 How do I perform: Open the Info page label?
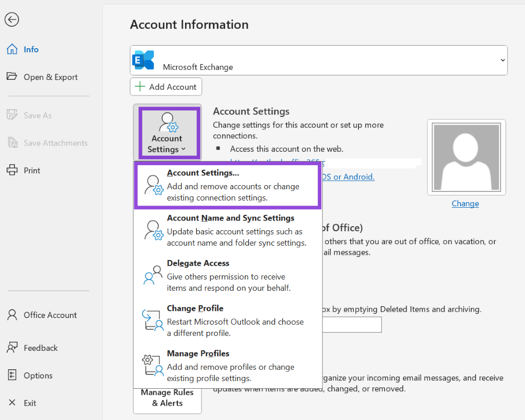pyautogui.click(x=31, y=50)
